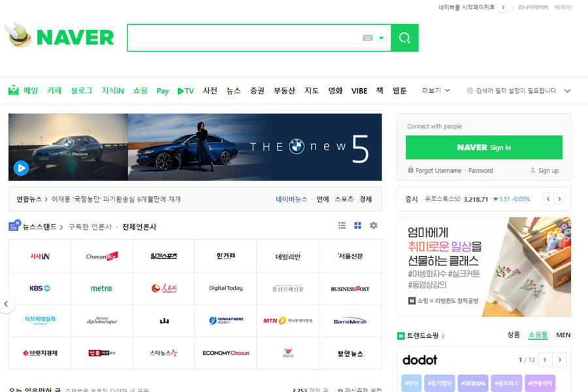Expand search autocomplete dropdown arrow
The width and height of the screenshot is (588, 392).
[x=382, y=38]
